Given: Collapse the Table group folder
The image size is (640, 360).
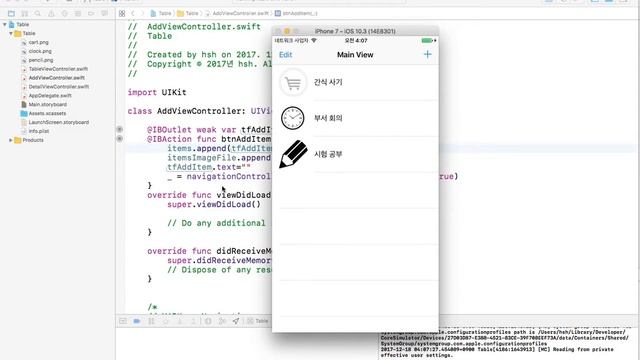Looking at the screenshot, I should tap(11, 33).
